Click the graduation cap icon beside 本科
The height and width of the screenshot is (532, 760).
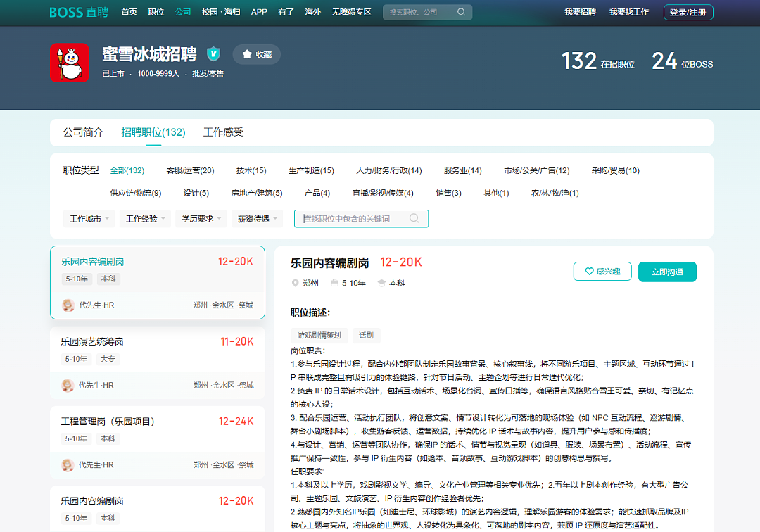[381, 283]
